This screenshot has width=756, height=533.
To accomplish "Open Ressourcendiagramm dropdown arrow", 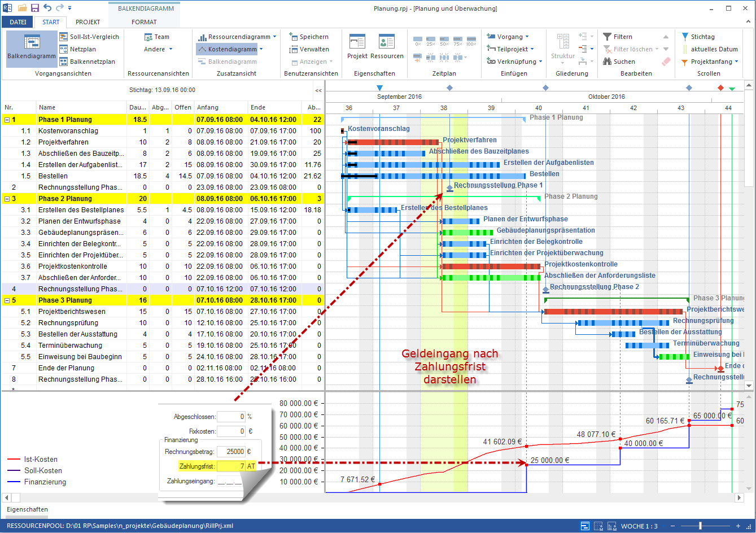I will click(275, 37).
